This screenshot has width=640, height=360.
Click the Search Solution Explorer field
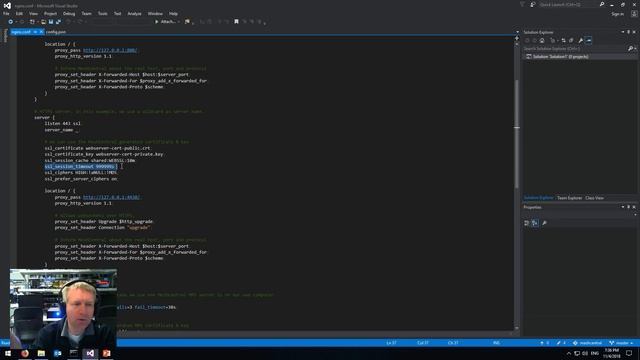click(576, 49)
